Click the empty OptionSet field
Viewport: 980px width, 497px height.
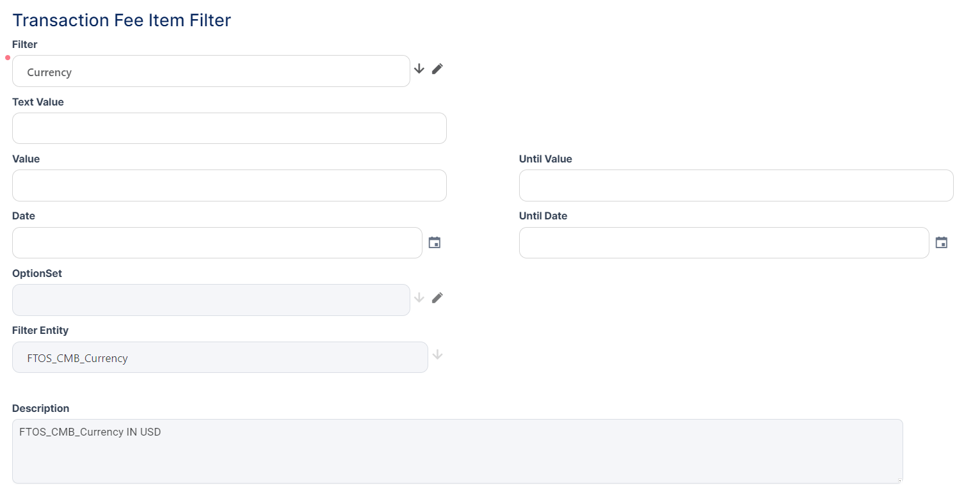point(211,300)
